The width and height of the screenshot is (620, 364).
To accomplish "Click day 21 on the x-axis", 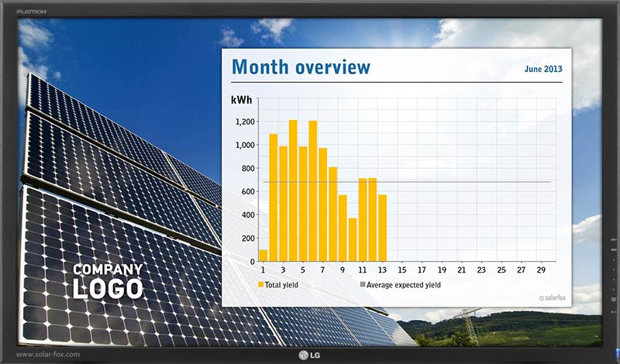I will [461, 270].
